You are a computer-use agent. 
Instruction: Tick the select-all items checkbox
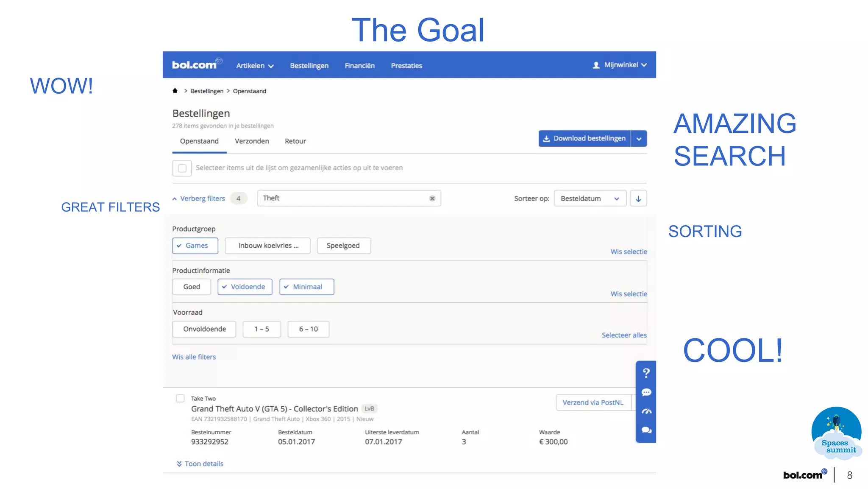click(182, 168)
